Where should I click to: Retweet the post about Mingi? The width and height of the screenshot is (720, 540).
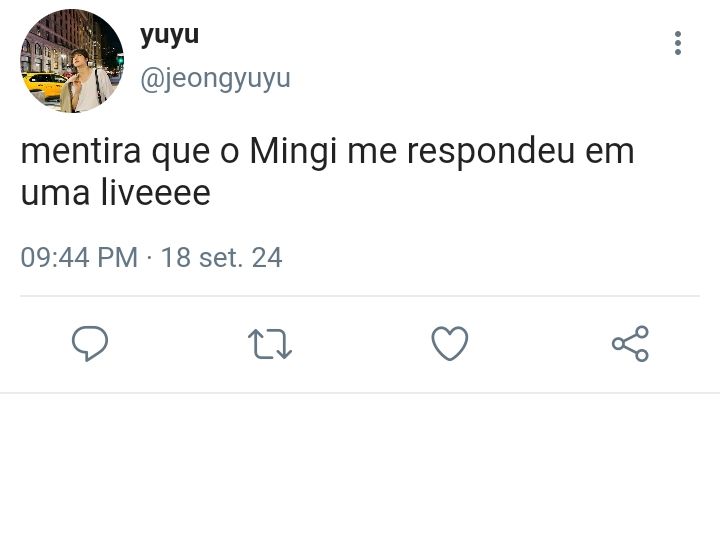270,343
